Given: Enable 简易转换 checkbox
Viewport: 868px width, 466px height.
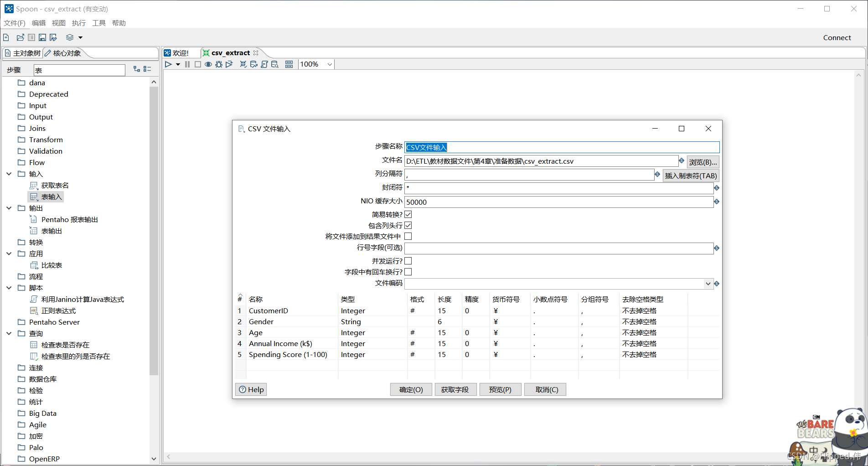Looking at the screenshot, I should pyautogui.click(x=408, y=214).
